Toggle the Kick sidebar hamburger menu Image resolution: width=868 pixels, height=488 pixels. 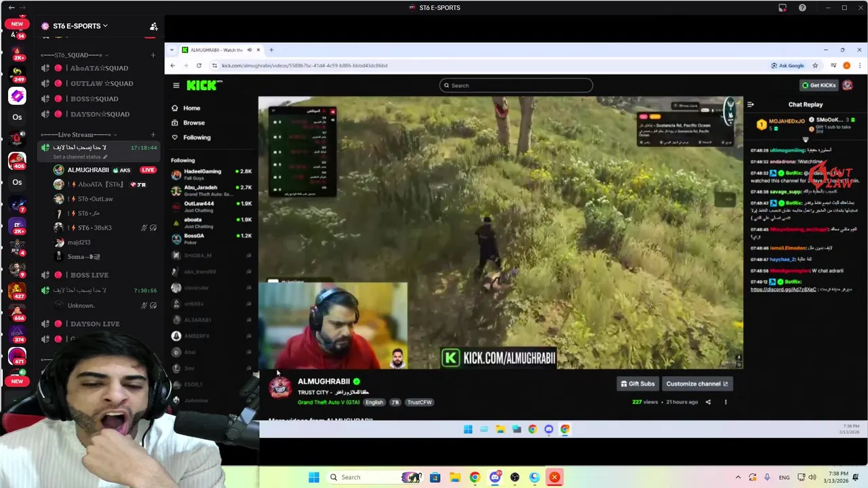(x=176, y=85)
